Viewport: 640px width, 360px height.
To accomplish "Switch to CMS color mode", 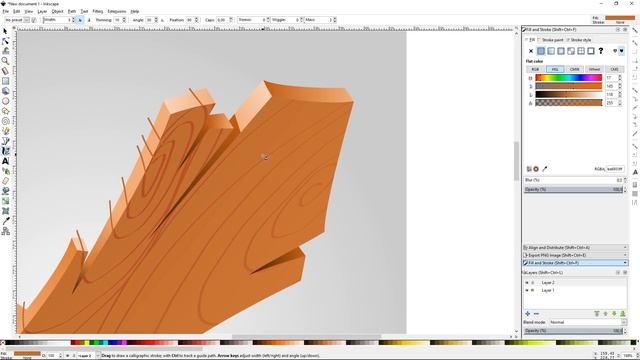I will click(614, 69).
